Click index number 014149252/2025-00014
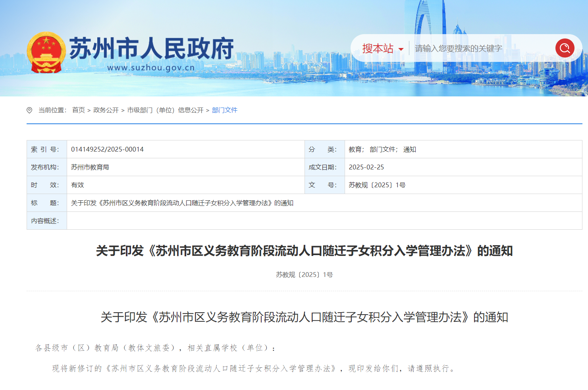588x390 pixels. (107, 150)
